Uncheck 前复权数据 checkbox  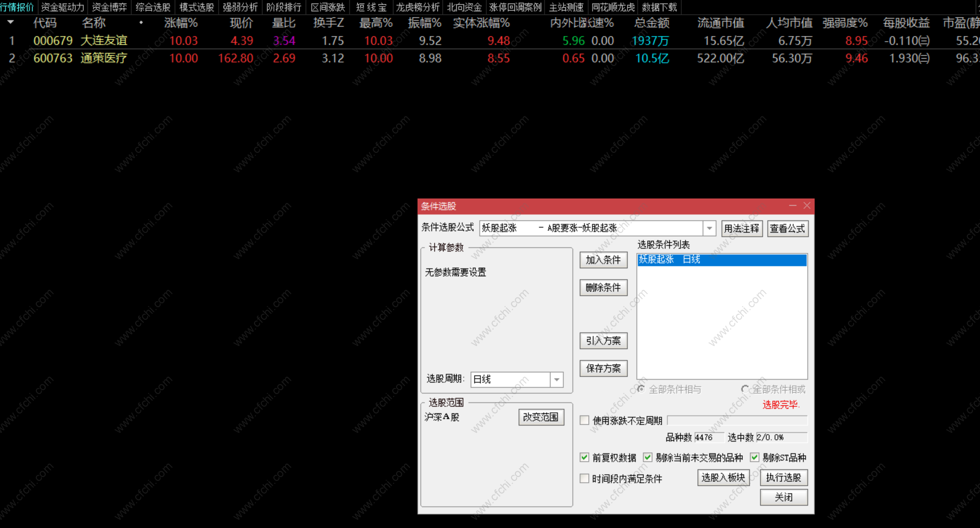click(x=584, y=457)
